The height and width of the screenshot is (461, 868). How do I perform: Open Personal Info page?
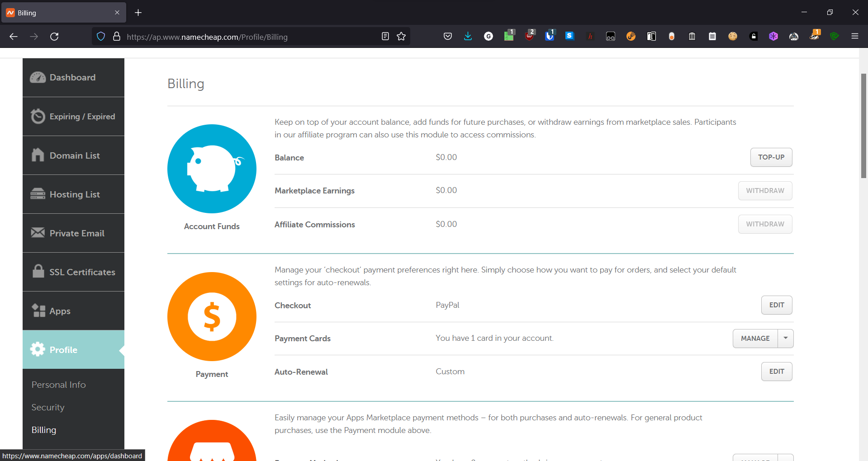59,385
